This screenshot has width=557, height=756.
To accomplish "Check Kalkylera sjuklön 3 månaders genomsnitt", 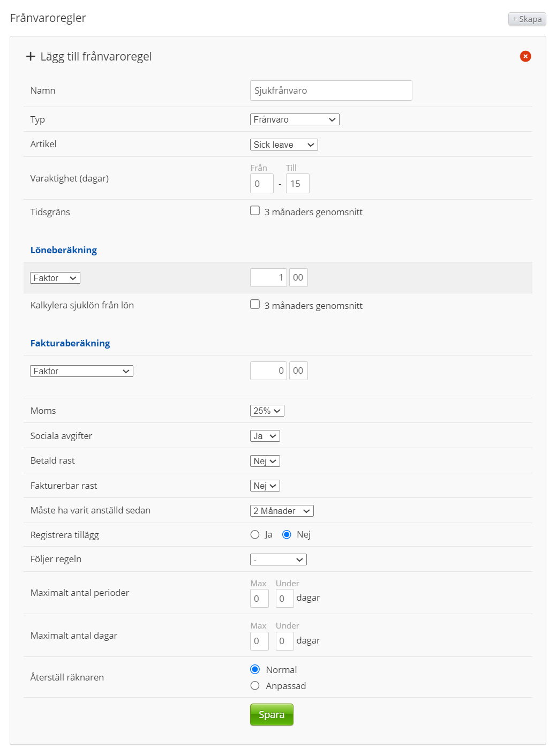I will tap(255, 305).
